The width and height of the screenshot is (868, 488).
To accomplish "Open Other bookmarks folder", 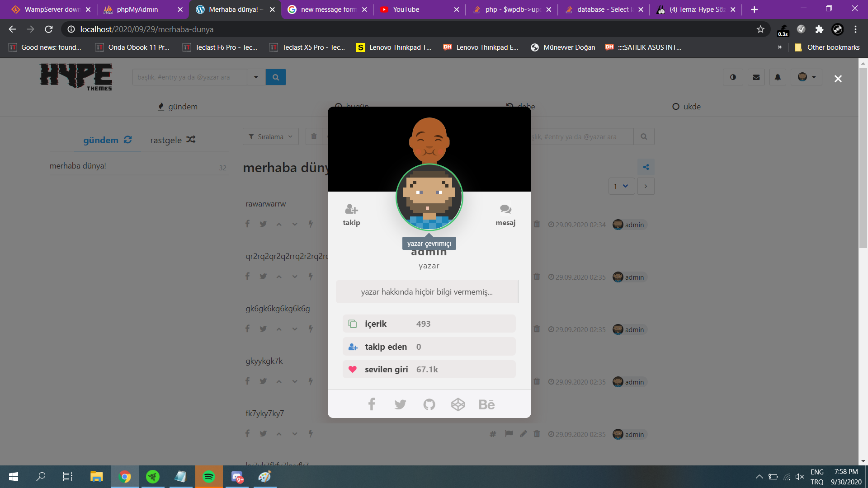I will 827,47.
